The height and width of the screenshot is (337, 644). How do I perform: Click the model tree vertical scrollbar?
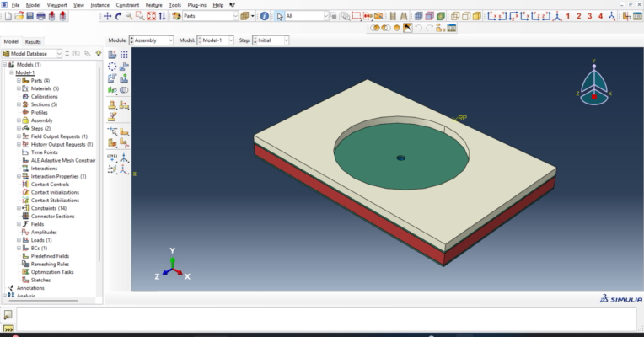click(99, 164)
